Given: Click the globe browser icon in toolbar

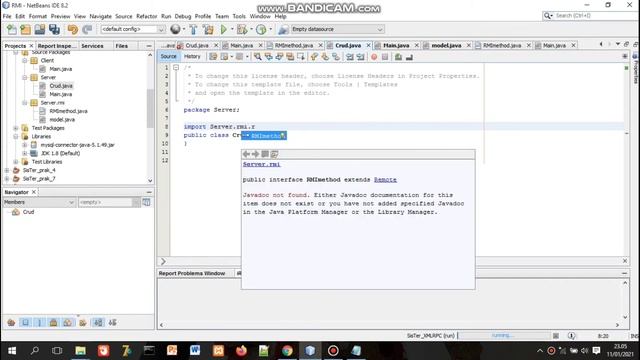Looking at the screenshot, I should pos(175,29).
